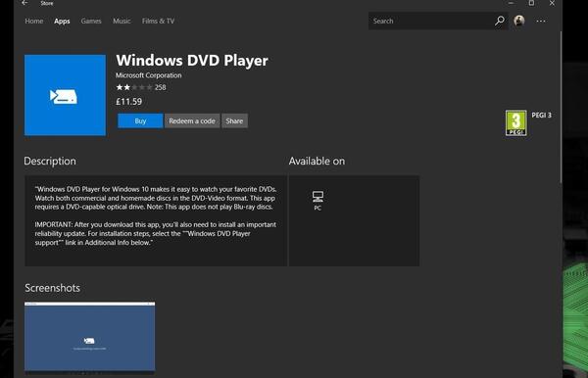Click the PEGI 3 text label
588x378 pixels.
click(x=542, y=115)
